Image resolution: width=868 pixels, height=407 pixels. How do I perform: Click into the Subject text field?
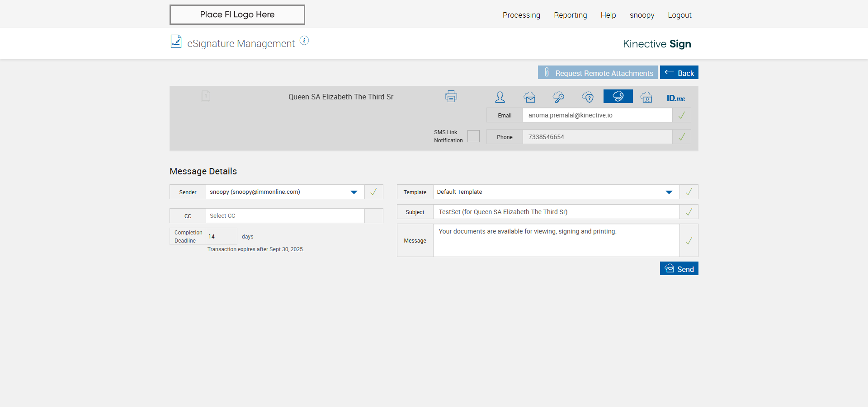click(x=556, y=212)
